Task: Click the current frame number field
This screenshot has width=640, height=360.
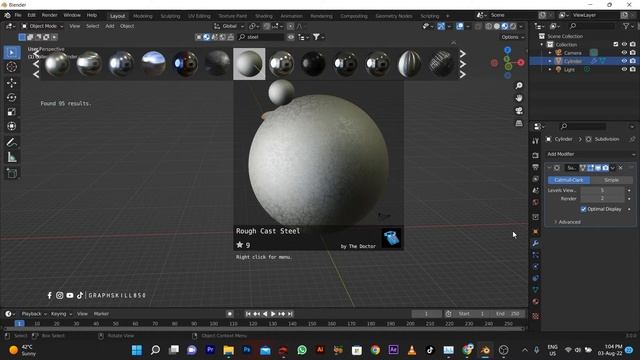Action: click(427, 314)
